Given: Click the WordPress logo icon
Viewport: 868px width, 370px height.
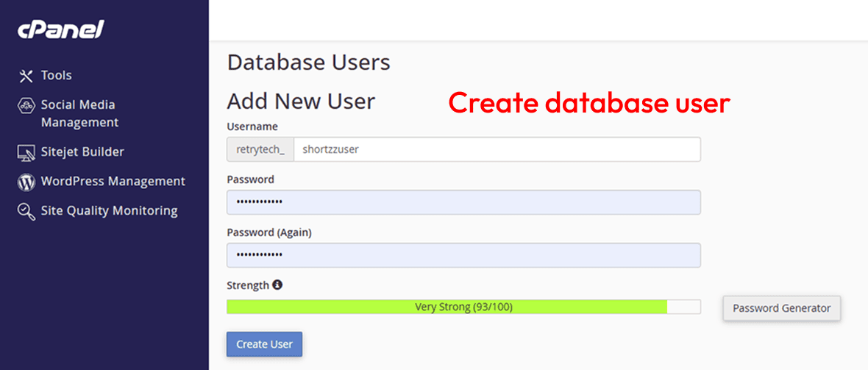Looking at the screenshot, I should tap(26, 182).
